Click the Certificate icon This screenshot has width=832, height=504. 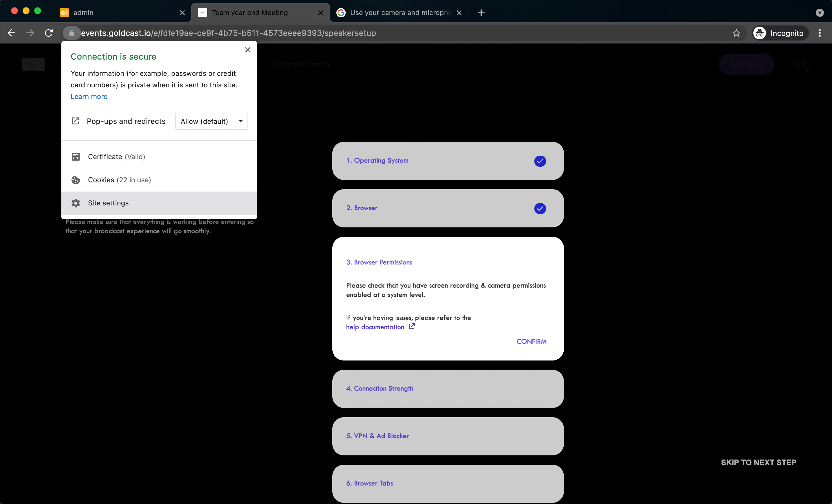coord(76,157)
